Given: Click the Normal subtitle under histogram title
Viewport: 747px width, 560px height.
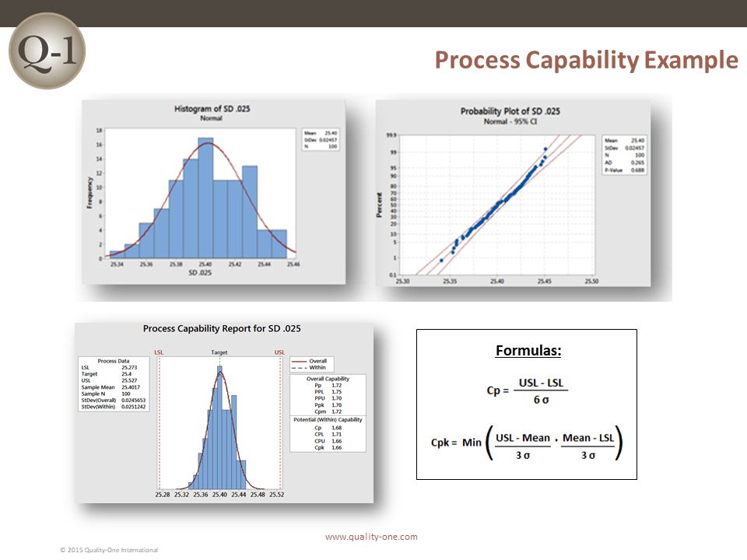Looking at the screenshot, I should (211, 118).
